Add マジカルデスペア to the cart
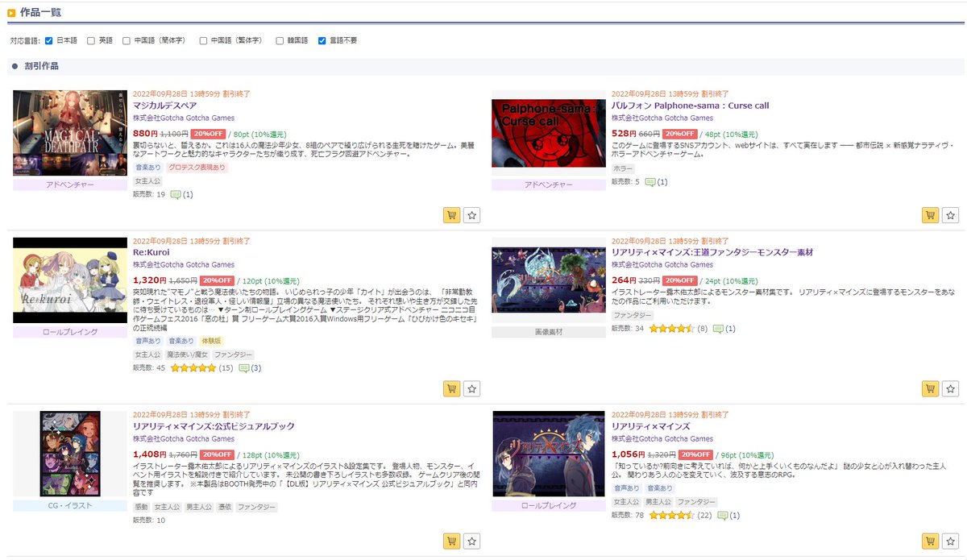The image size is (967, 560). coord(451,215)
